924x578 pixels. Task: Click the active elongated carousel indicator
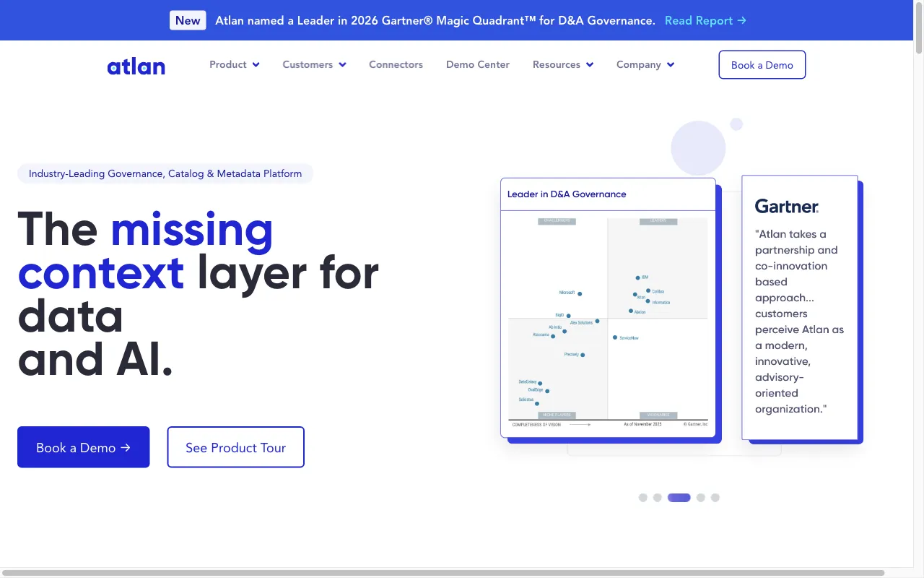tap(679, 498)
